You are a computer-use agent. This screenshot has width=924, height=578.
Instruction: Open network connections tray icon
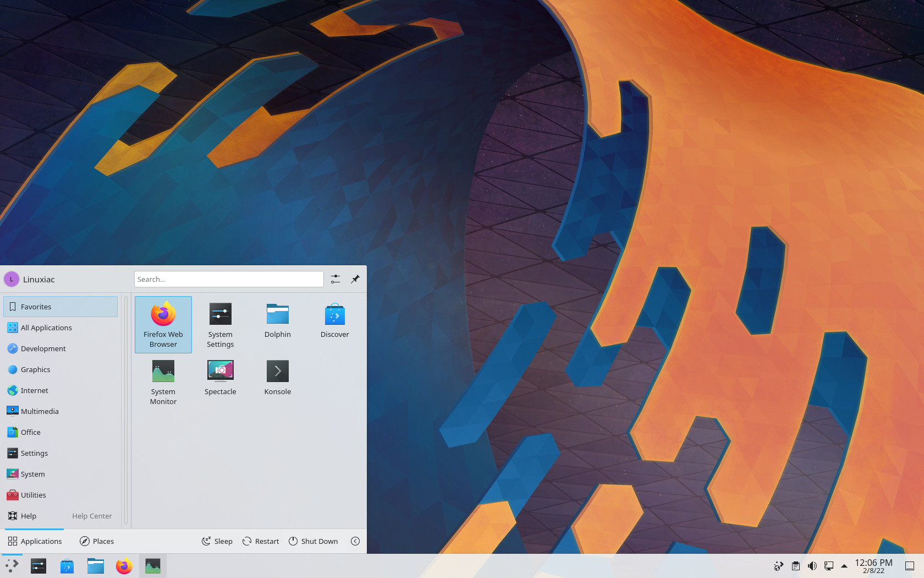[x=829, y=566]
